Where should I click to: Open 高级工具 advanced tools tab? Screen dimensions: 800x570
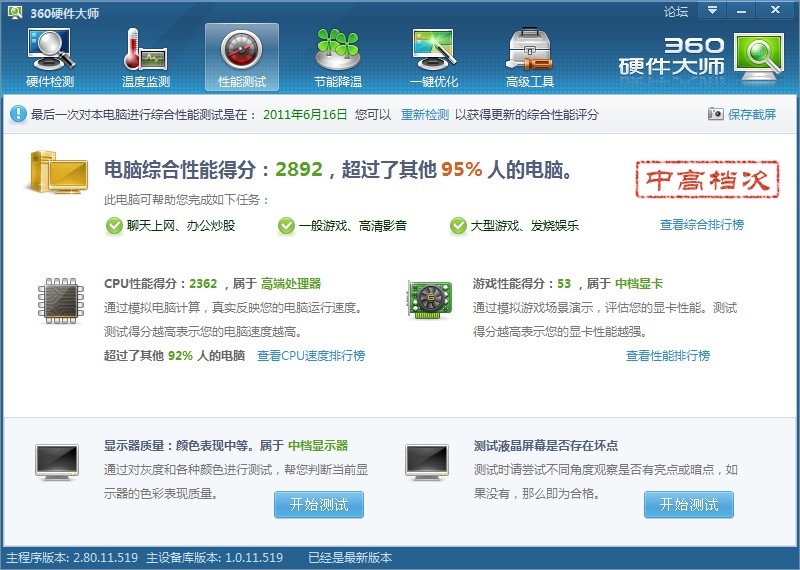tap(530, 58)
